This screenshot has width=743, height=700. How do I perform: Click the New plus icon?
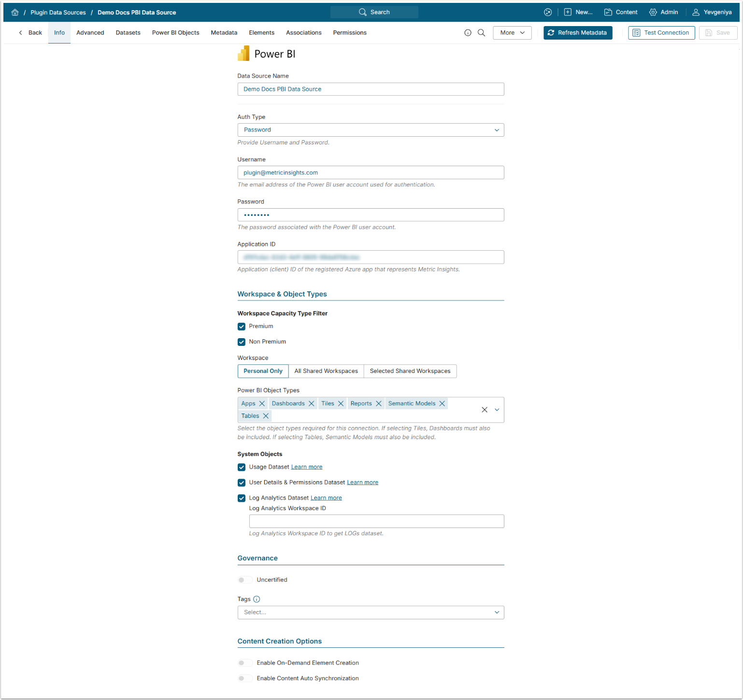click(x=568, y=13)
